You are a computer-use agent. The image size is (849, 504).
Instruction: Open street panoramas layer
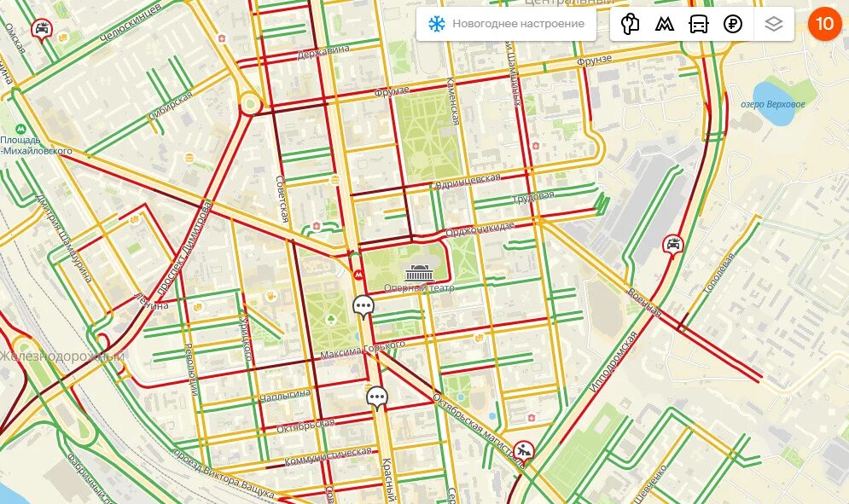click(630, 24)
